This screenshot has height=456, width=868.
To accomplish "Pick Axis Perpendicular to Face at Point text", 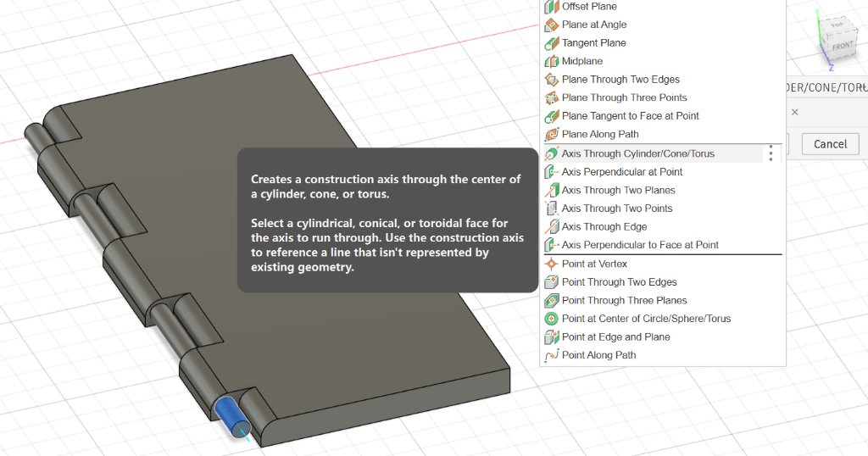I will point(641,245).
